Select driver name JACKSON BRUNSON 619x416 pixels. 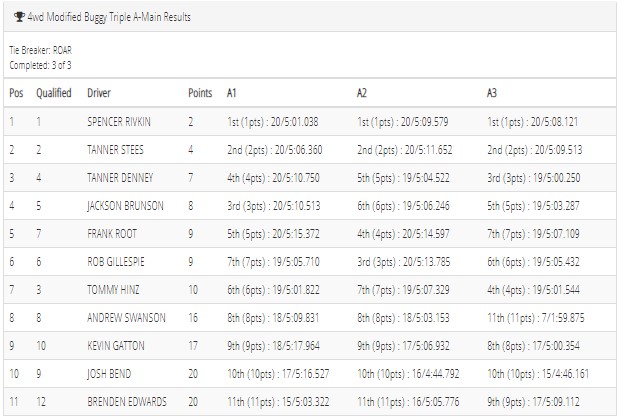click(x=125, y=206)
